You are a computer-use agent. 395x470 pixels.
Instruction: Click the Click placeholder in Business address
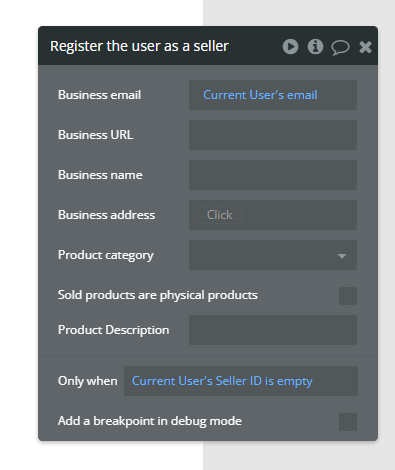pyautogui.click(x=219, y=215)
